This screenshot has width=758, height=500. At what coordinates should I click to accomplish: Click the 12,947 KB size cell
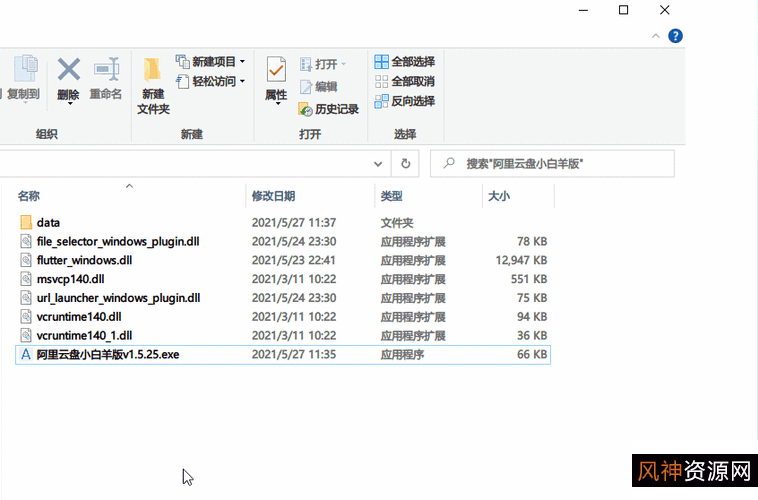(x=521, y=260)
